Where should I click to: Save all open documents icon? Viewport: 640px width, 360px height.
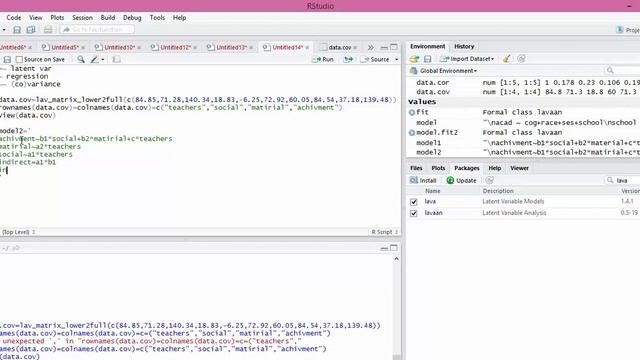tap(31, 30)
